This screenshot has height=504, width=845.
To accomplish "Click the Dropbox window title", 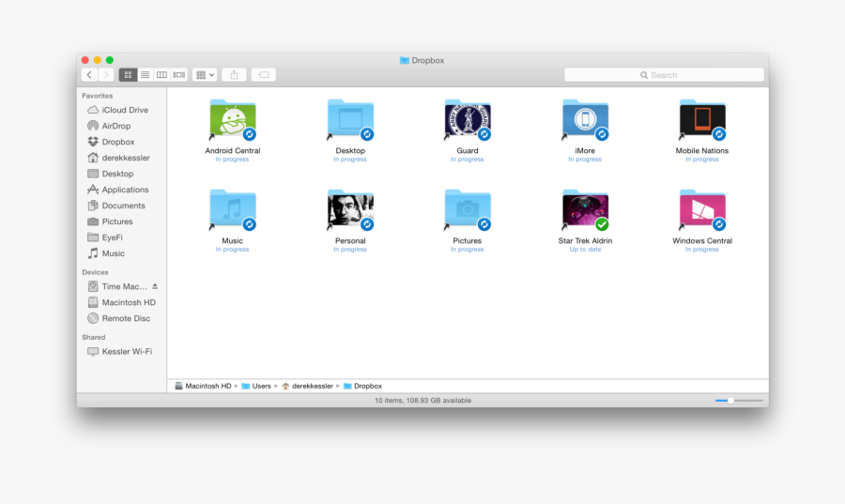I will (x=422, y=60).
